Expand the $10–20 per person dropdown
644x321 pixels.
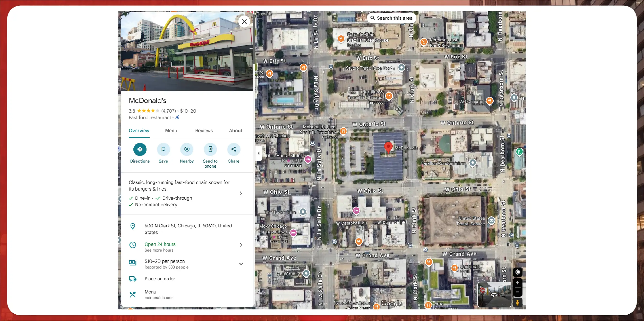point(241,264)
